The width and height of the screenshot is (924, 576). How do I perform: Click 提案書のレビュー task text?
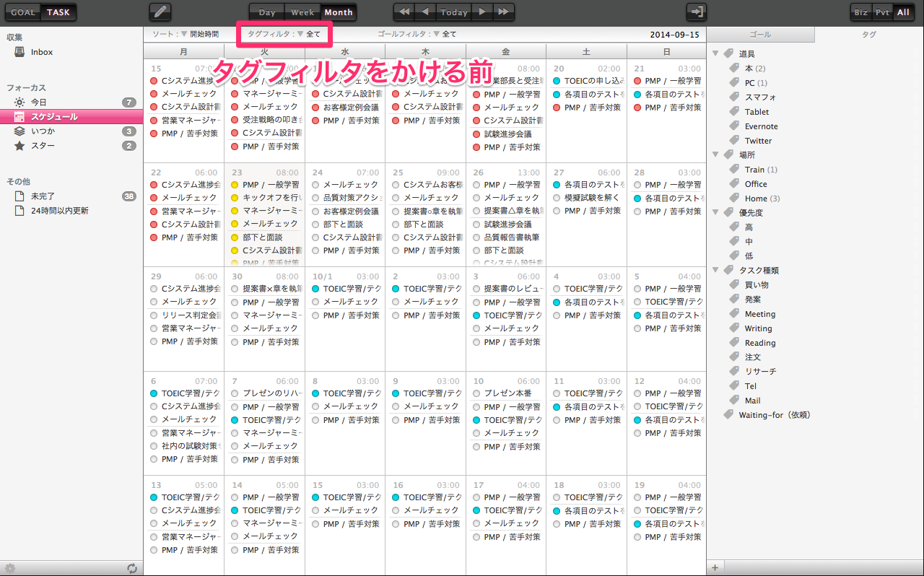[512, 289]
